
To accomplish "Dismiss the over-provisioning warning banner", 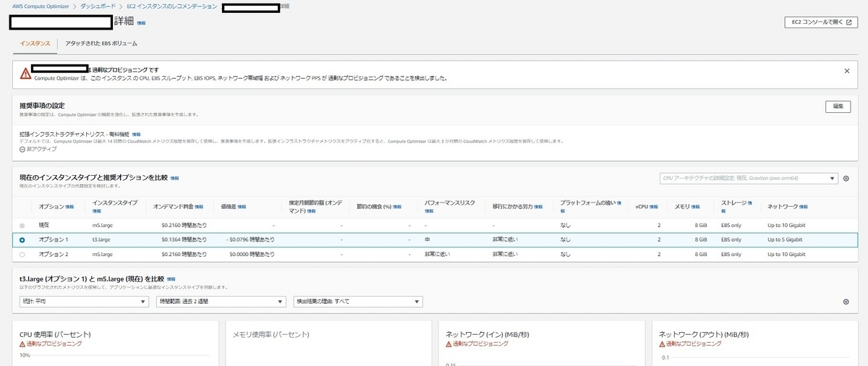I will (x=847, y=71).
